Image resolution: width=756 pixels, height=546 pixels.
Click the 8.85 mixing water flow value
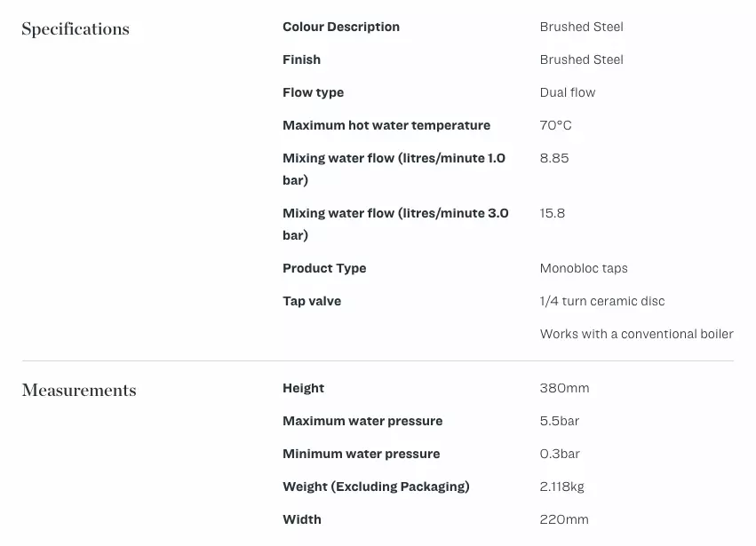point(554,158)
